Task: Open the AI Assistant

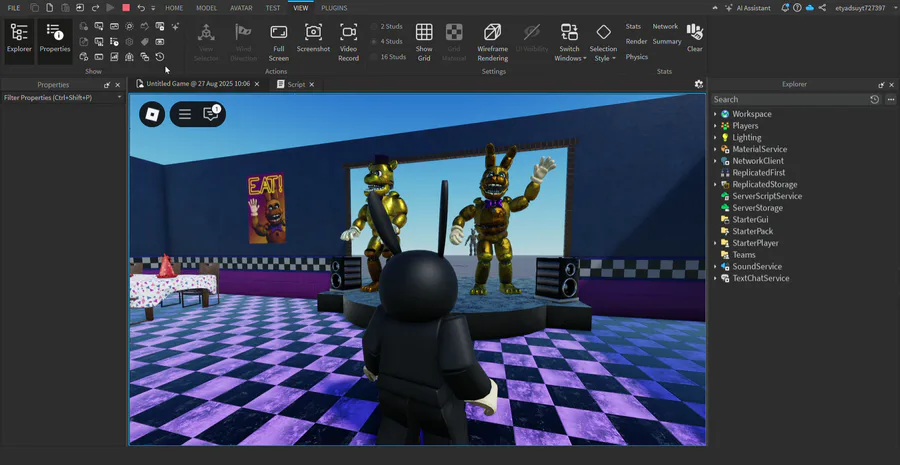Action: pyautogui.click(x=748, y=8)
